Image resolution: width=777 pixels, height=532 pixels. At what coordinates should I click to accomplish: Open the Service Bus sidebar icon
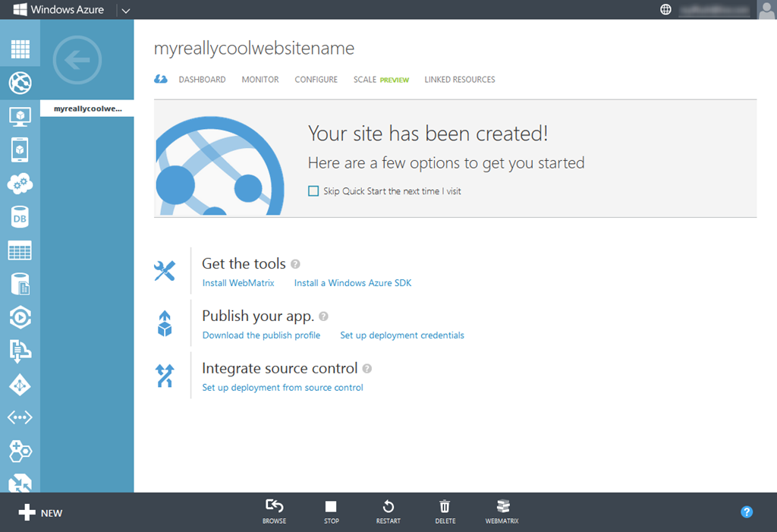20,351
